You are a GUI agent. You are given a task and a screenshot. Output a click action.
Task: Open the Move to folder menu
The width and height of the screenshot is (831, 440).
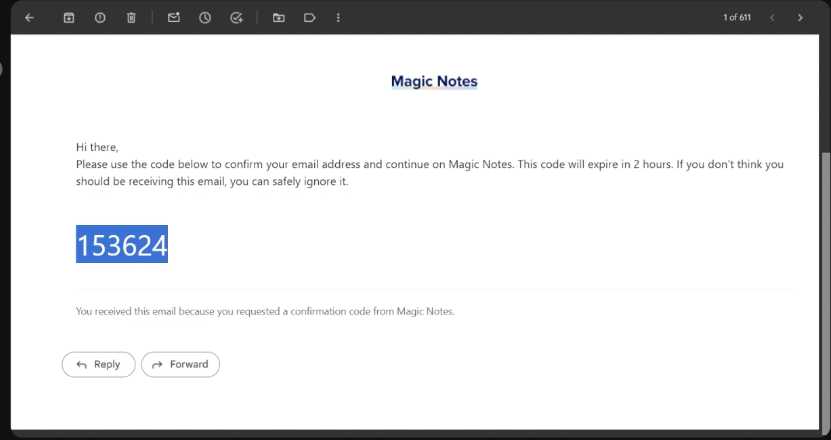[278, 18]
